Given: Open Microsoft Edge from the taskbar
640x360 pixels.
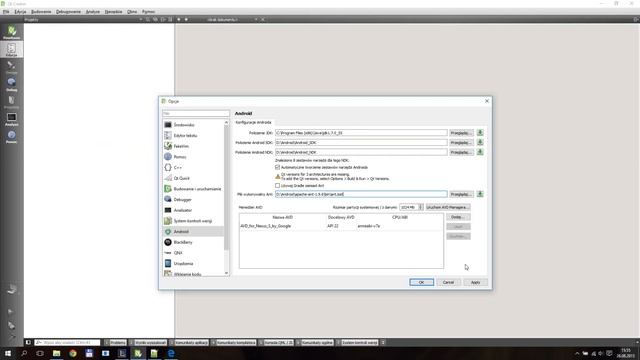Looking at the screenshot, I should [171, 353].
